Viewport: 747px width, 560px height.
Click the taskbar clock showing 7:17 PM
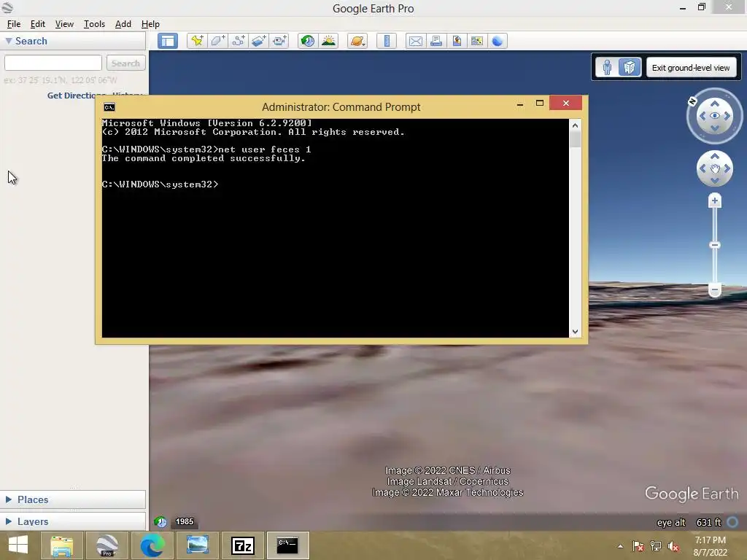tap(711, 546)
